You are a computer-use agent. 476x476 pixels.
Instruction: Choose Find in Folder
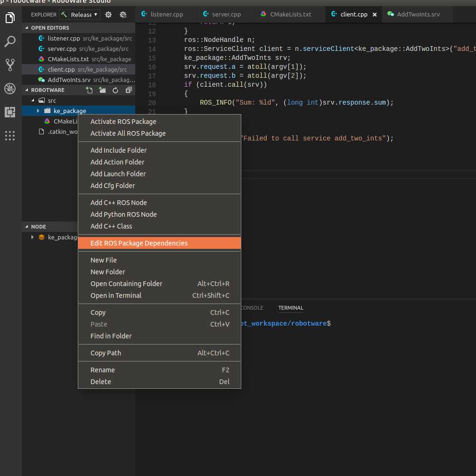pyautogui.click(x=159, y=336)
